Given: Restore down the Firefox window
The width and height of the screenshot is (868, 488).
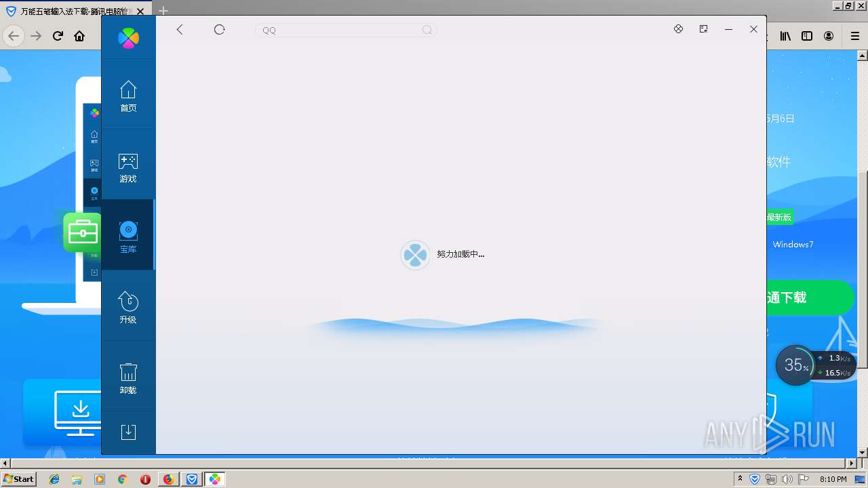Looking at the screenshot, I should (x=848, y=5).
